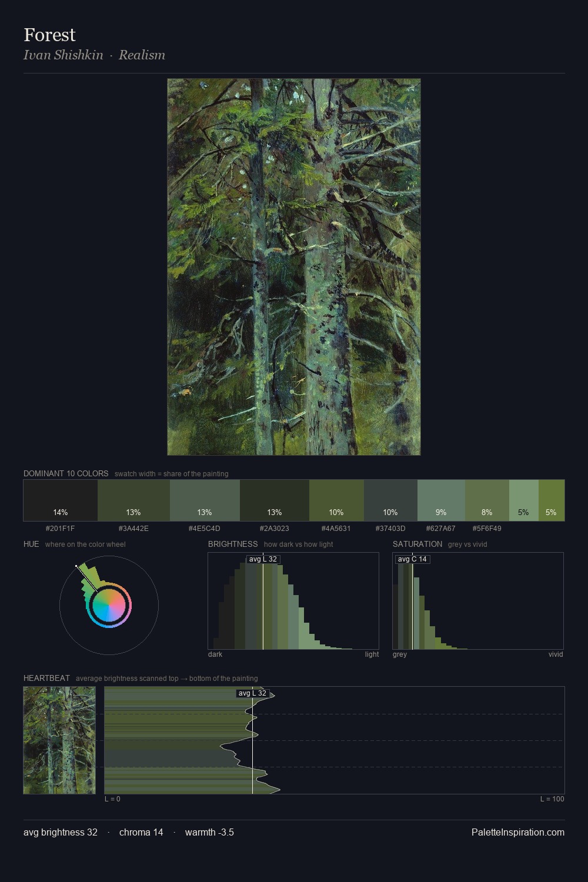Click the 'L = 0' axis label
The width and height of the screenshot is (588, 882).
coord(112,799)
